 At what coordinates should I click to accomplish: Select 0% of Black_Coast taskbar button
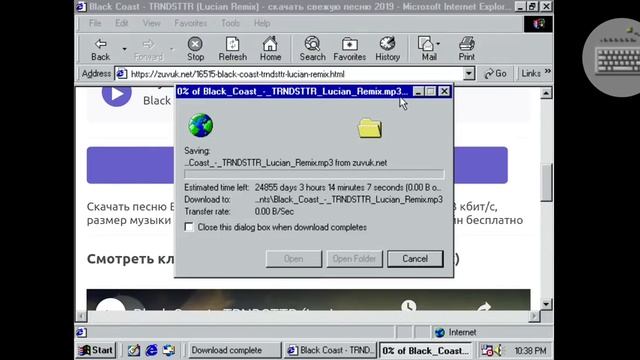click(426, 350)
